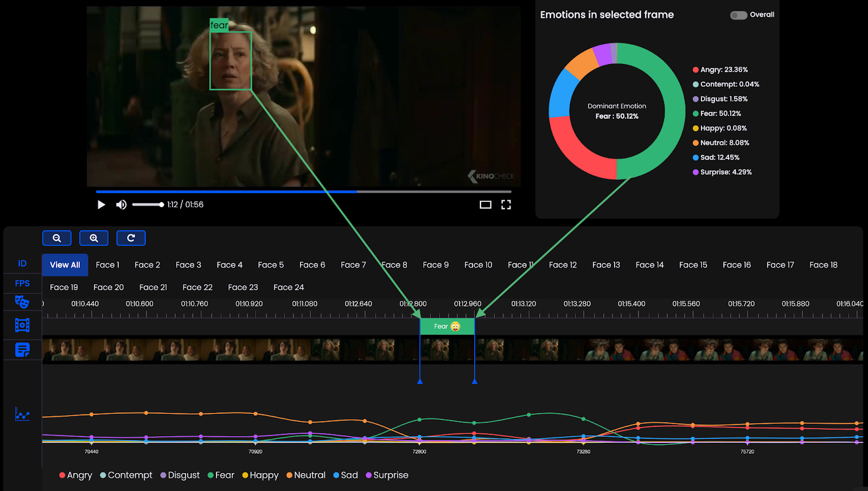Screen dimensions: 868x491
Task: Open the emotion masks sidebar icon
Action: click(22, 302)
